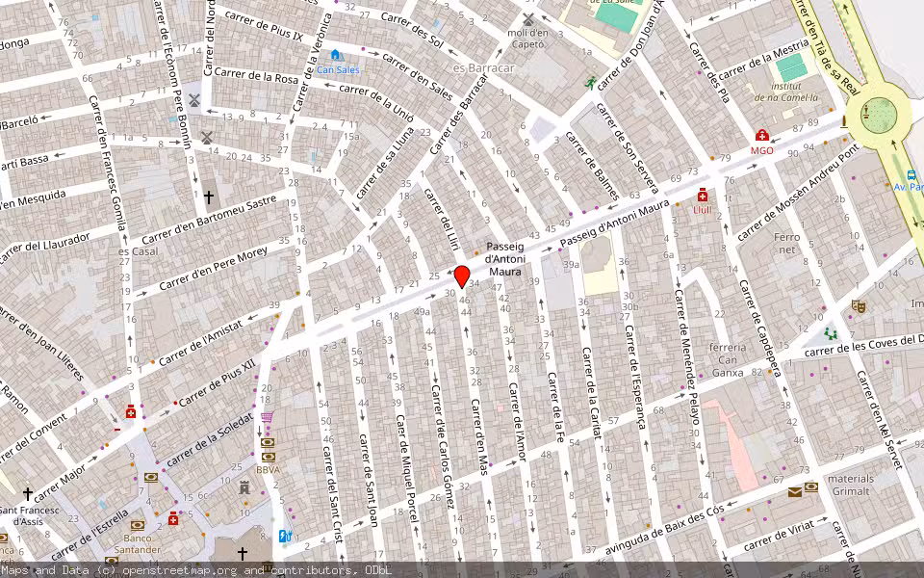Open the Can Sales blue building icon
The image size is (924, 578).
(x=335, y=55)
